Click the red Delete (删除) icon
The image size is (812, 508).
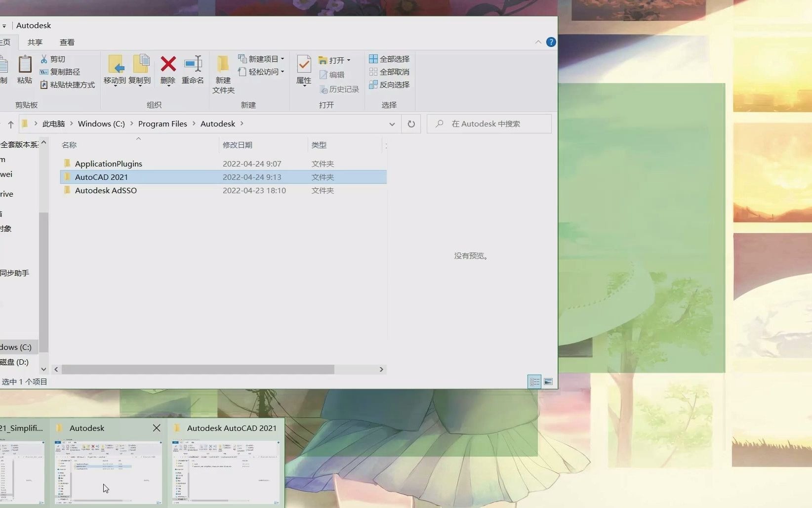[x=168, y=64]
